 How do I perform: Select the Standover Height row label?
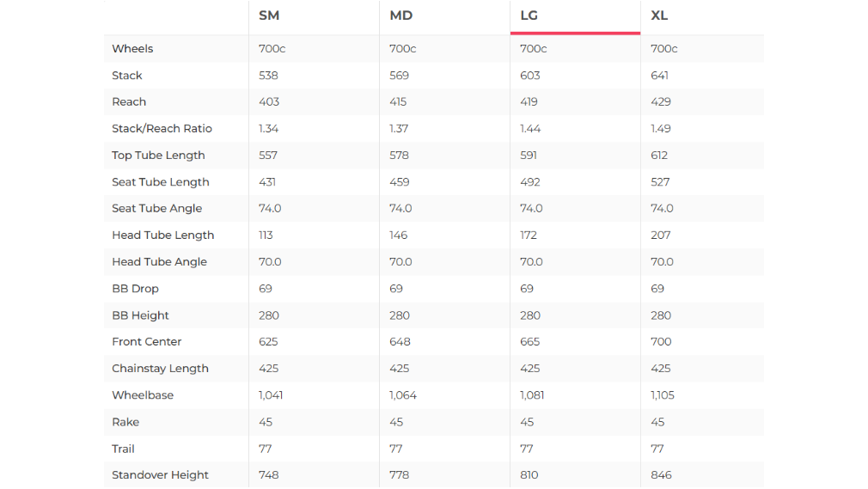coord(160,475)
